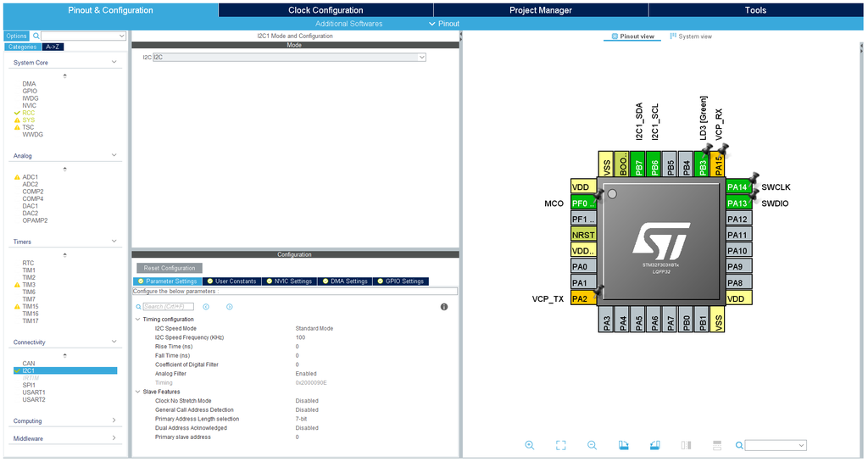Collapse the Timers category

114,242
